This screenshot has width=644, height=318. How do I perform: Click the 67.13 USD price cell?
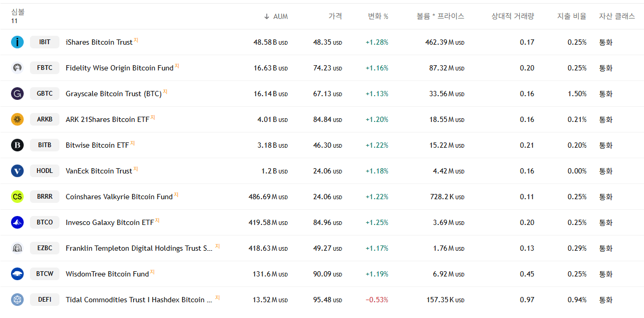[327, 94]
